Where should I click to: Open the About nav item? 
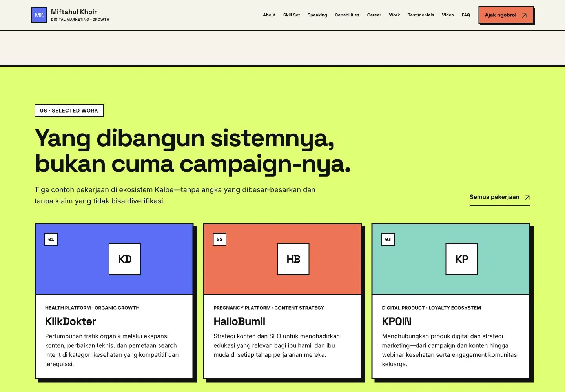pyautogui.click(x=269, y=15)
